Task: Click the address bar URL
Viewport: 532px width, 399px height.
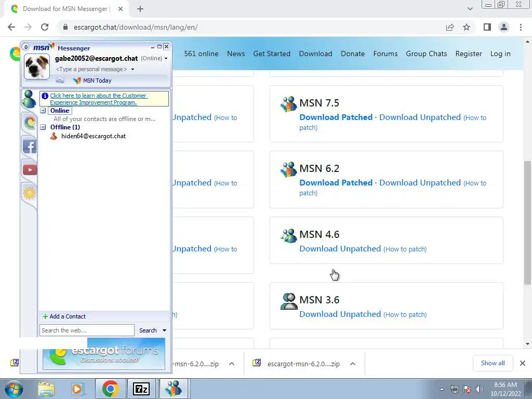Action: click(136, 27)
